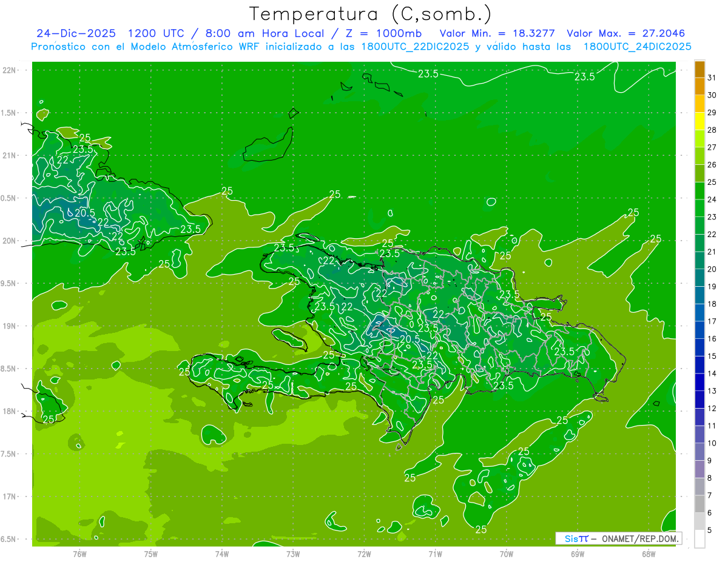Click 'Valor Min. = 18.3277' text

[497, 33]
